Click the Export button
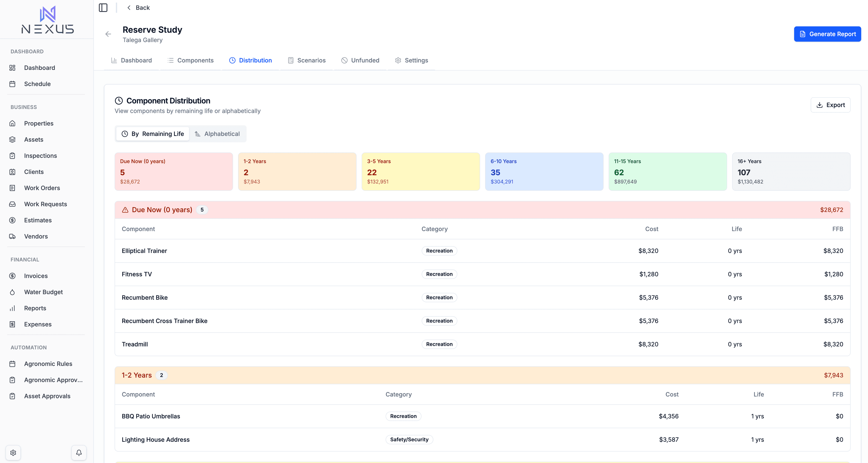 pos(830,105)
